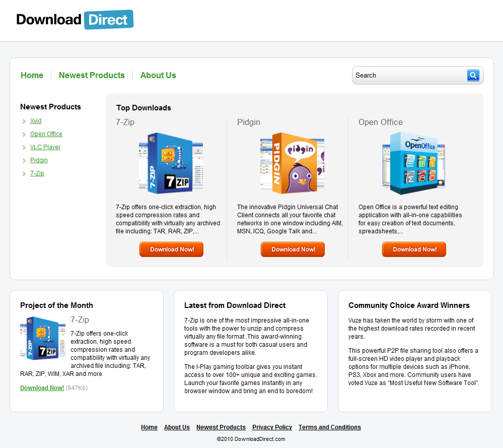503x448 pixels.
Task: Click green Download Now! link (947Kb)
Action: coord(42,388)
